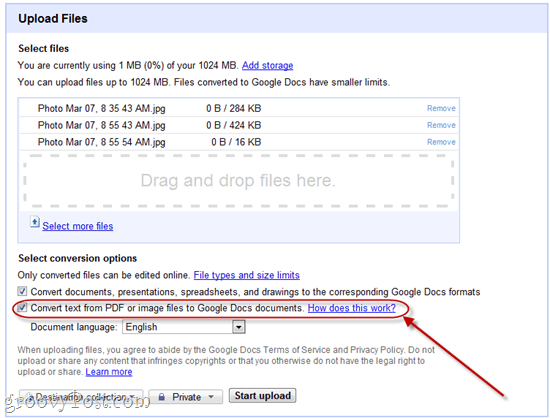550x418 pixels.
Task: Toggle Convert text from PDF or image checkbox
Action: (x=22, y=308)
